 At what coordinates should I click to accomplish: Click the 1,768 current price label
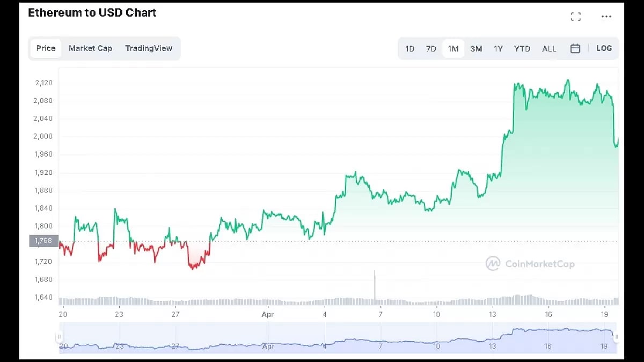tap(44, 241)
